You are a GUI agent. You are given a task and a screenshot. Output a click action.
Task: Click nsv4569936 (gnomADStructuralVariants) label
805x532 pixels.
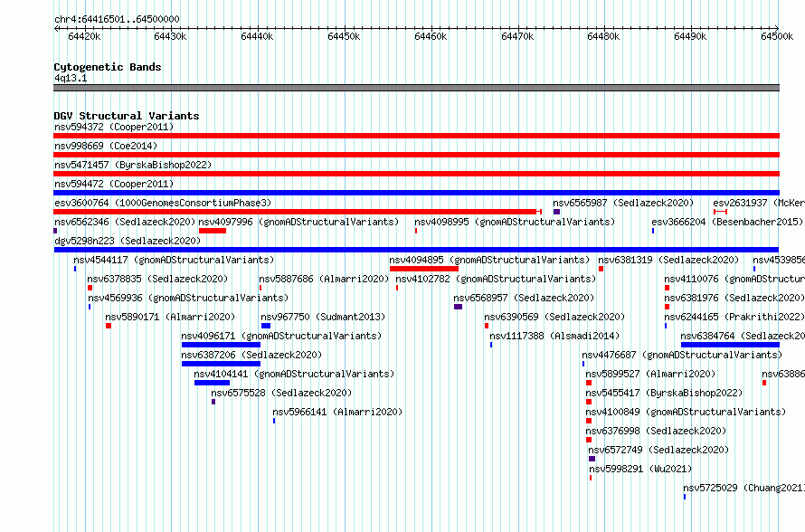pyautogui.click(x=188, y=298)
